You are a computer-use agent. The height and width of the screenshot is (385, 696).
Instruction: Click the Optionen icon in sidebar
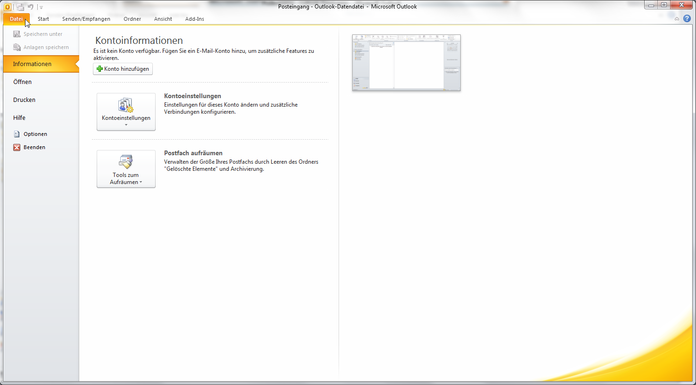tap(17, 134)
